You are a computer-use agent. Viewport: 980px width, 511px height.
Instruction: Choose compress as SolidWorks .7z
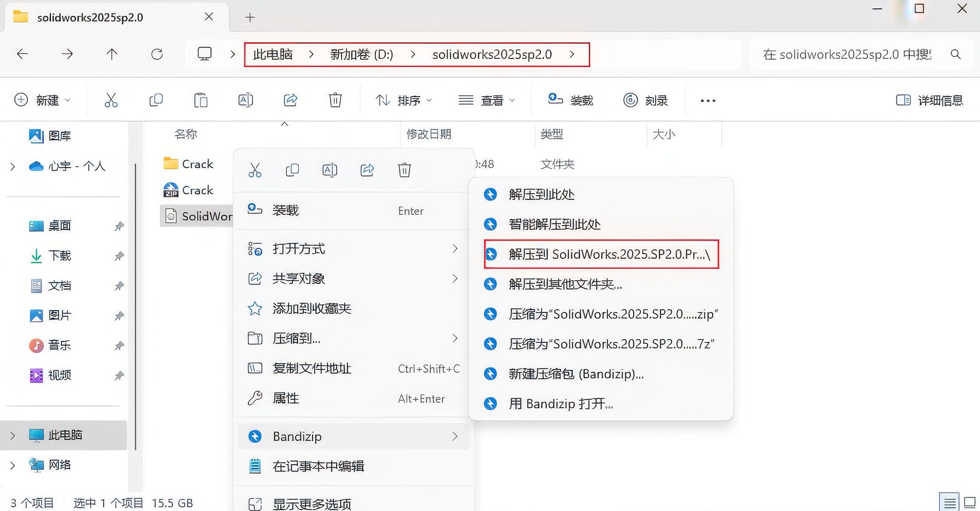pyautogui.click(x=601, y=344)
